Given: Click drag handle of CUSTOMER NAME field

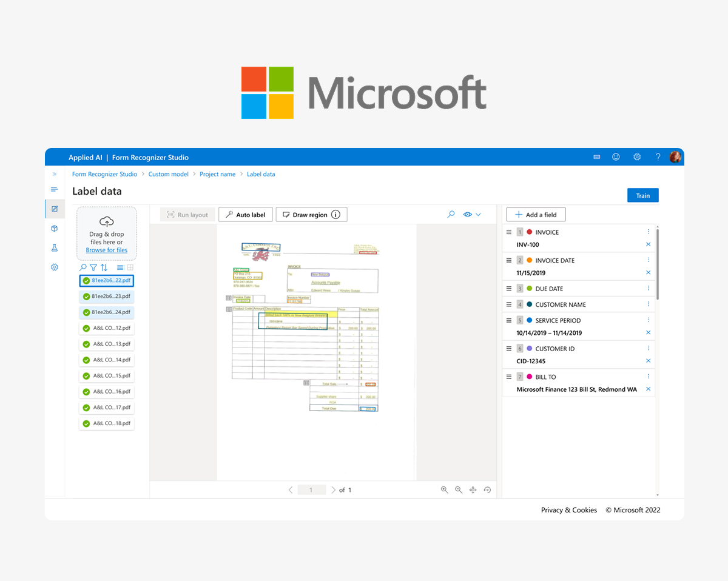Looking at the screenshot, I should click(x=509, y=304).
